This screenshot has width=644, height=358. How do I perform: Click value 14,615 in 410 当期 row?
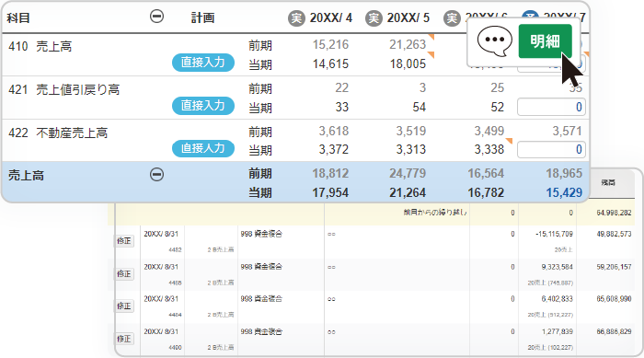coord(330,64)
